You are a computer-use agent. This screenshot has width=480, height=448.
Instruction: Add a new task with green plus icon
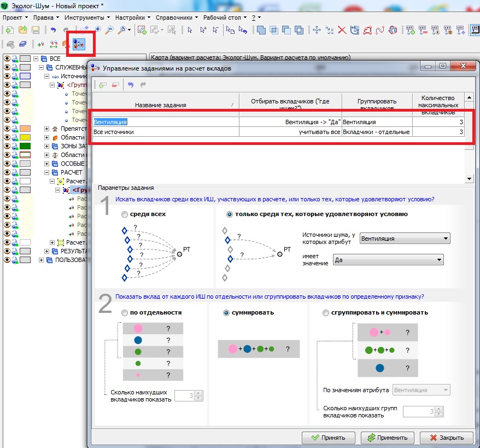102,85
